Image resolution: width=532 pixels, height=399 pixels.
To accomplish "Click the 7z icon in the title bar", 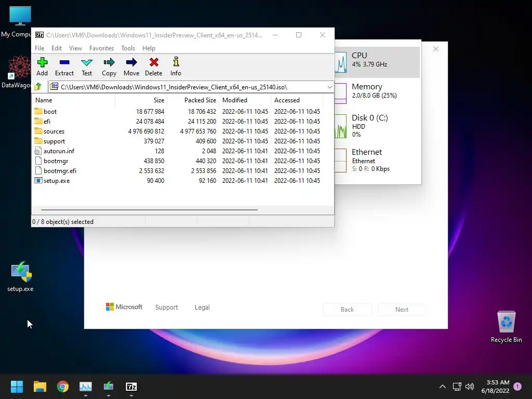I will point(39,35).
